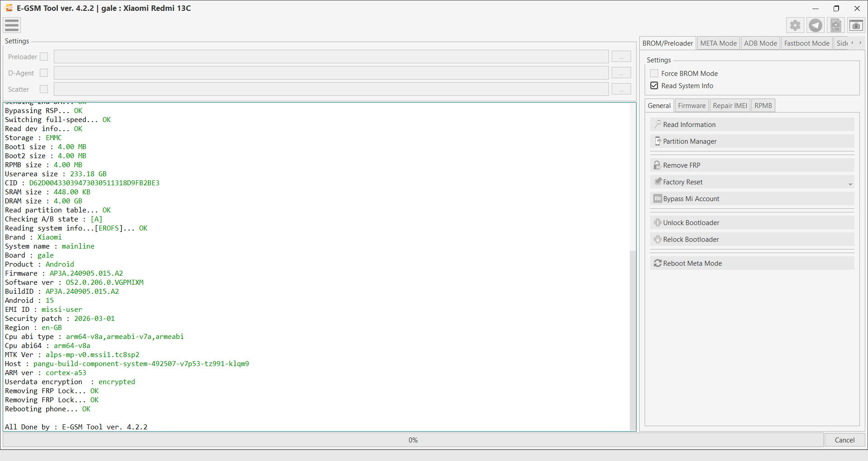Screen dimensions: 868x461
Task: Click the E-GSM Tool app logo icon
Action: 9,8
